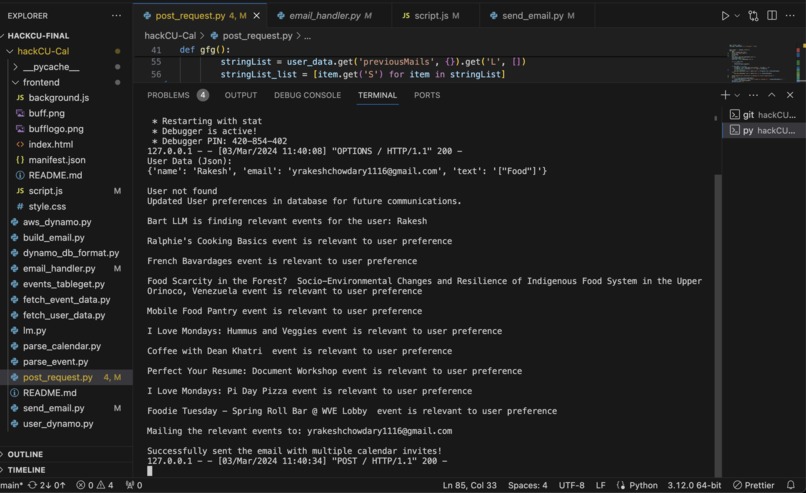Viewport: 806px width, 493px height.
Task: Click hackCU-Cal breadcrumb segment
Action: (170, 36)
